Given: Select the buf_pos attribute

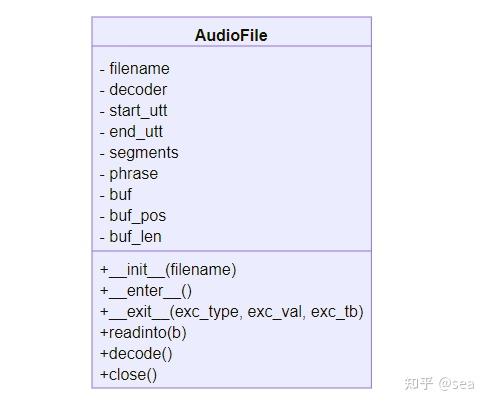Looking at the screenshot, I should (133, 216).
